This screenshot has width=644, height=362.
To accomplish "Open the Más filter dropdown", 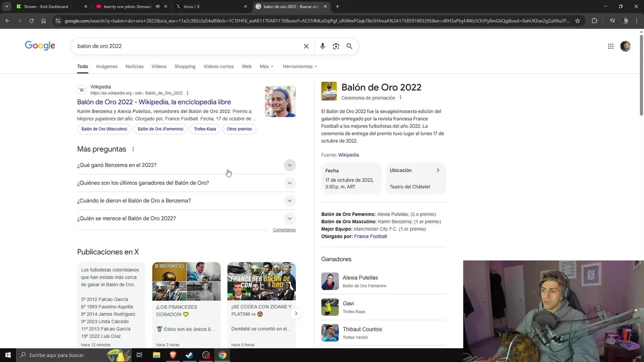I will (267, 66).
